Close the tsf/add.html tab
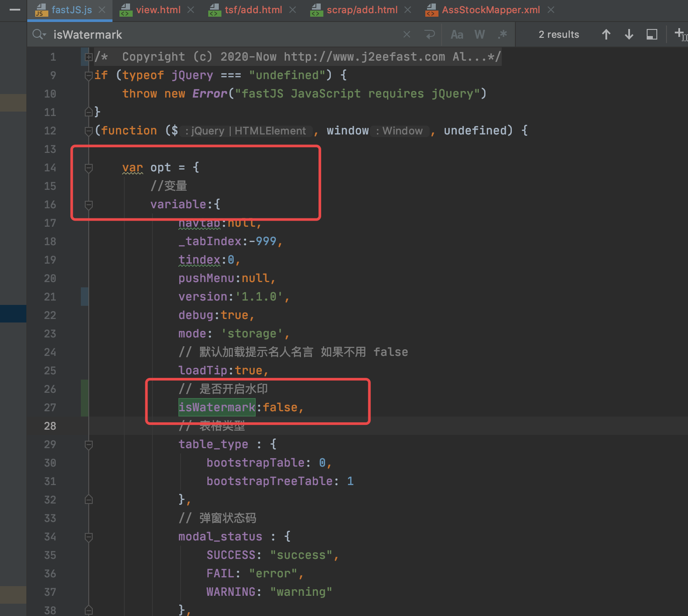 click(x=293, y=10)
